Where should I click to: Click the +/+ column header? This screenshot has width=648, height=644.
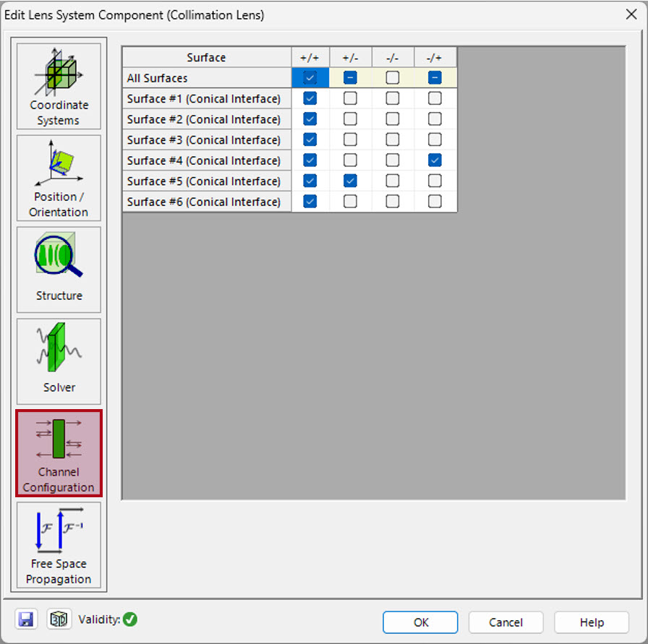(310, 57)
